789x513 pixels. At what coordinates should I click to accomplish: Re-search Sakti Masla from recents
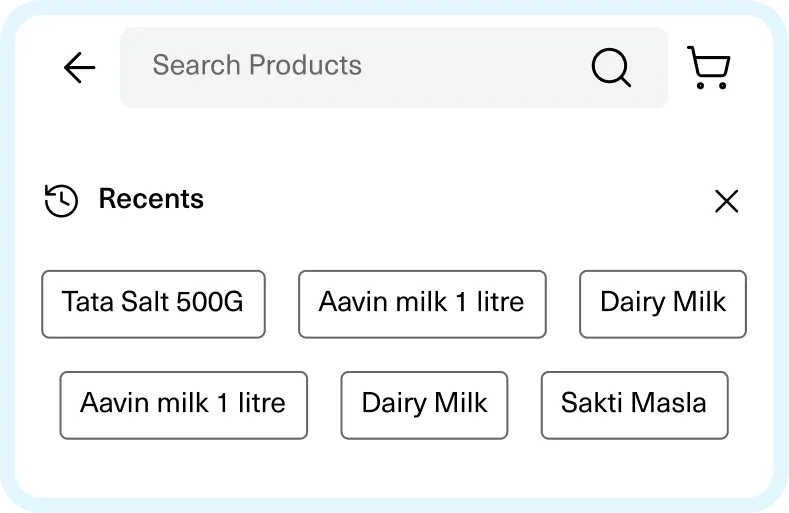(x=634, y=405)
